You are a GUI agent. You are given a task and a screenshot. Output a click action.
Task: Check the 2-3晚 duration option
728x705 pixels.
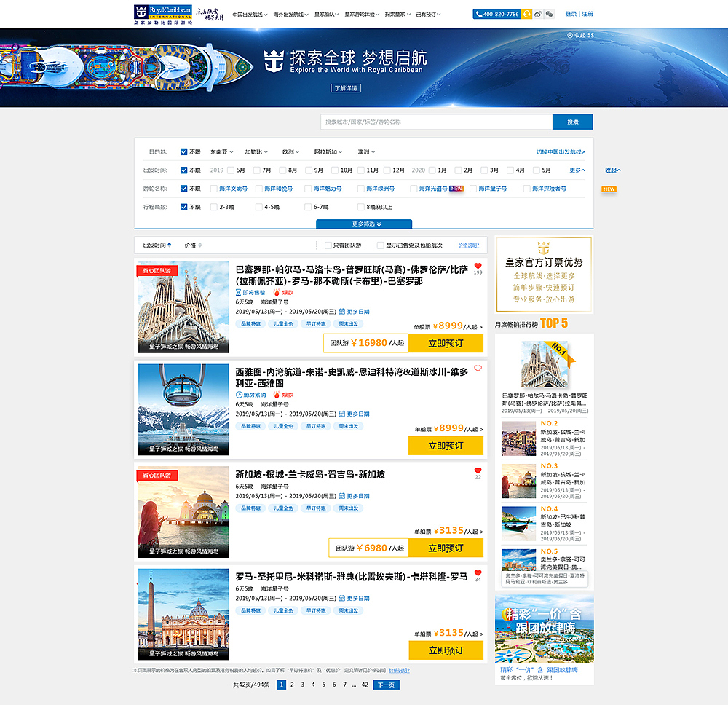click(x=213, y=207)
